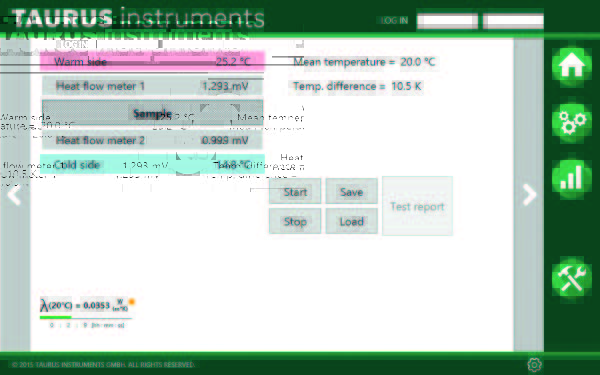Open the bar chart statistics icon
600x375 pixels.
(572, 178)
